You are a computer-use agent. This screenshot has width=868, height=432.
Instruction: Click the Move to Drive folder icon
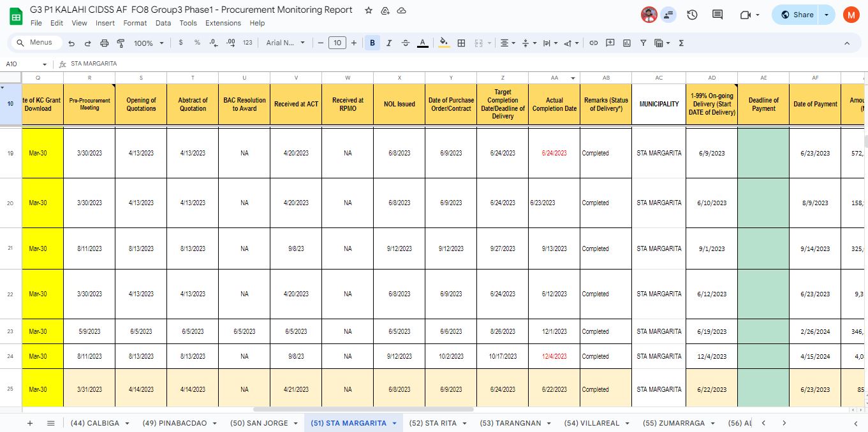click(385, 10)
